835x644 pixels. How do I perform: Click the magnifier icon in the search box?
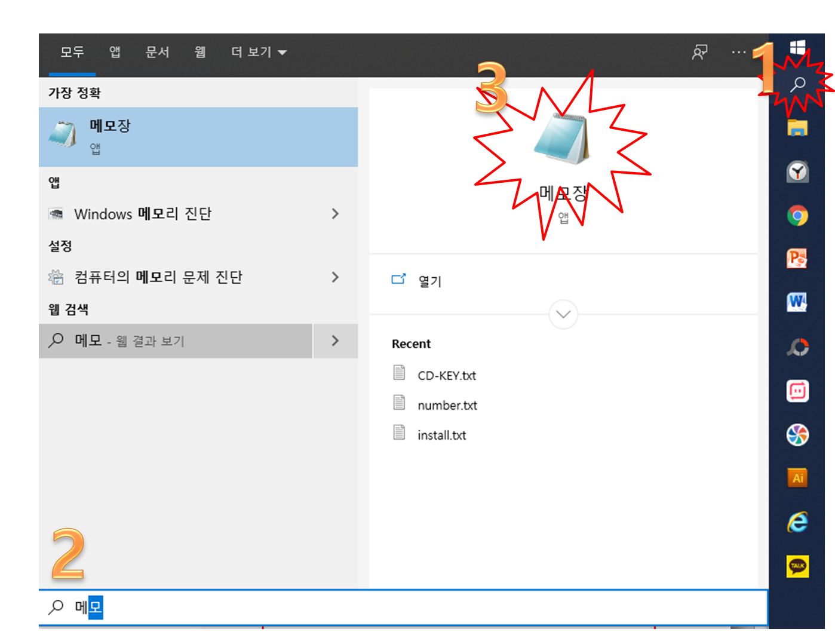56,607
